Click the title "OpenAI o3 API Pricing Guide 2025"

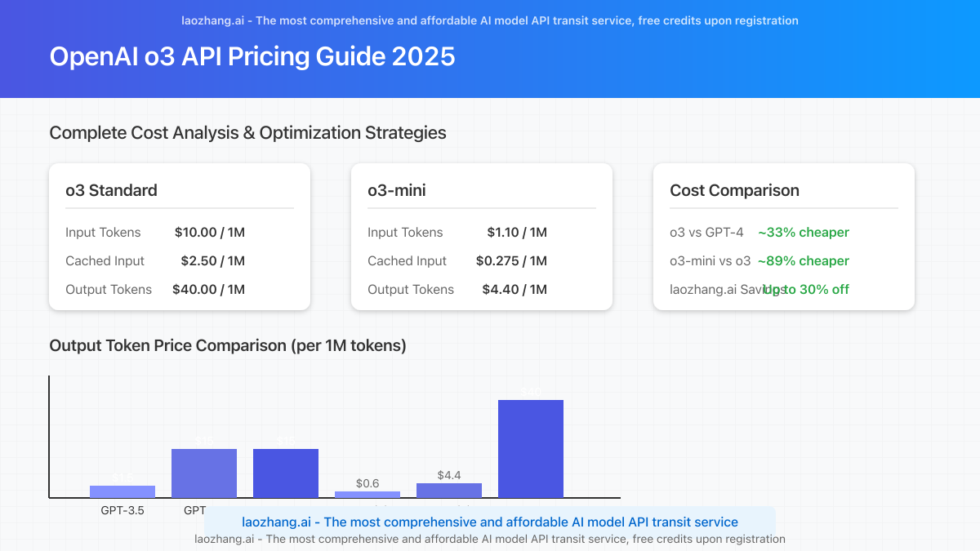pos(252,56)
